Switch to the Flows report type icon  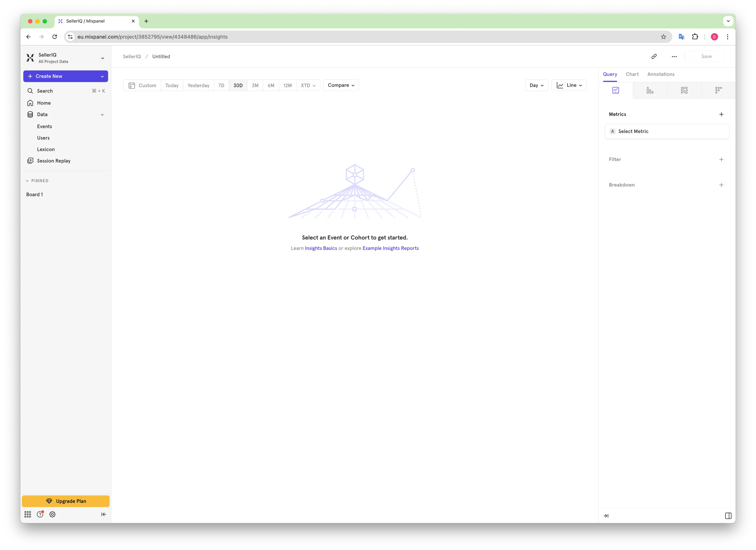[x=684, y=90]
